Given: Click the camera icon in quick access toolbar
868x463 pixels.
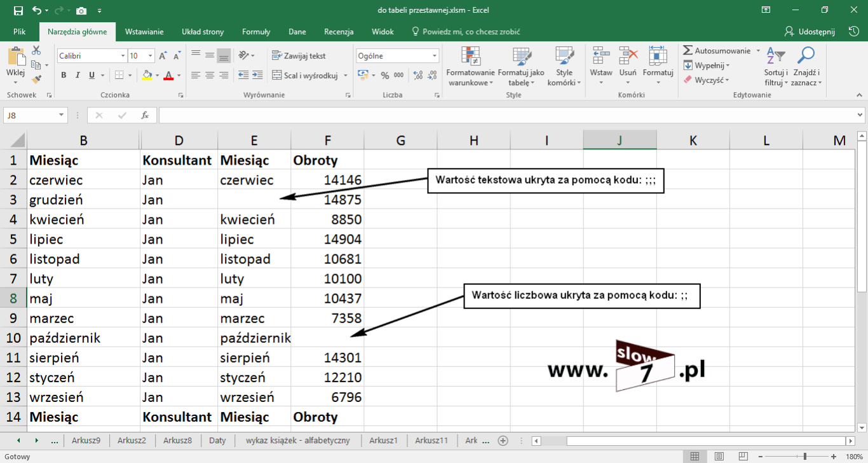Looking at the screenshot, I should pyautogui.click(x=81, y=11).
